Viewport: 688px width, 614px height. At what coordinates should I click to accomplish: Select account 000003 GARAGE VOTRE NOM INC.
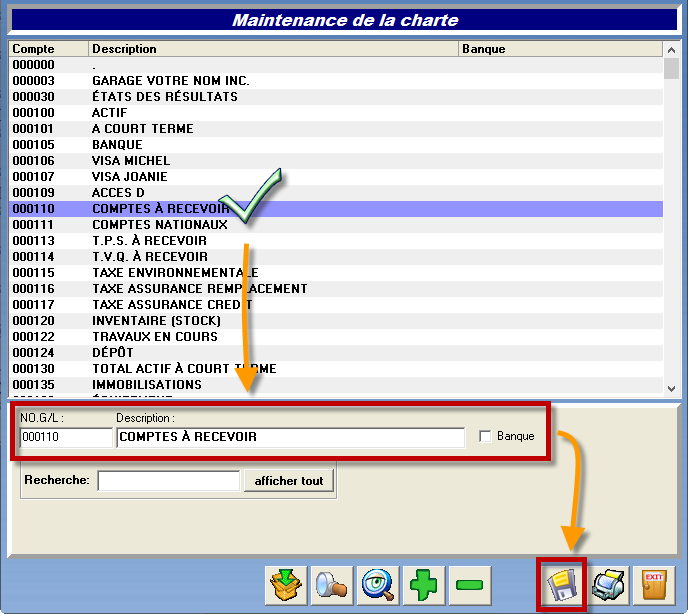tap(336, 81)
